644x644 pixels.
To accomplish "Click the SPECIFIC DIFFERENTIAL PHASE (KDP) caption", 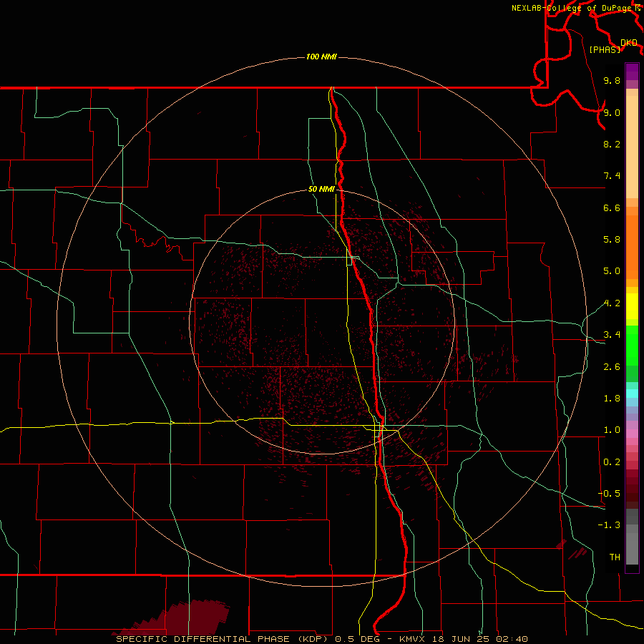I will 222,639.
